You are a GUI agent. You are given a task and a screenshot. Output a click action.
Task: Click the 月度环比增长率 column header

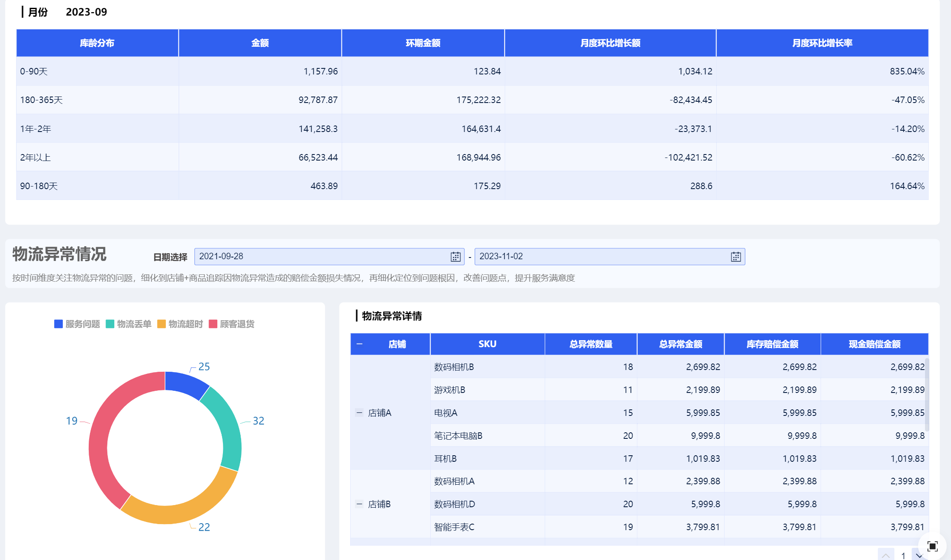click(x=822, y=43)
